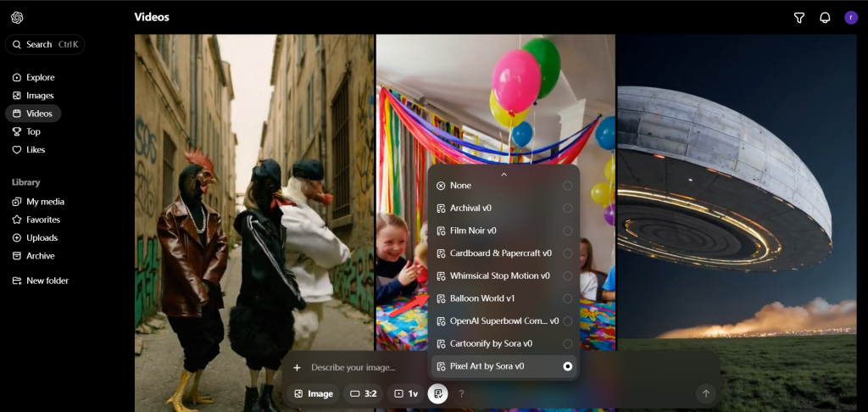Screen dimensions: 868x412
Task: Select Cartoonify by Sora v0 radio button
Action: [567, 344]
